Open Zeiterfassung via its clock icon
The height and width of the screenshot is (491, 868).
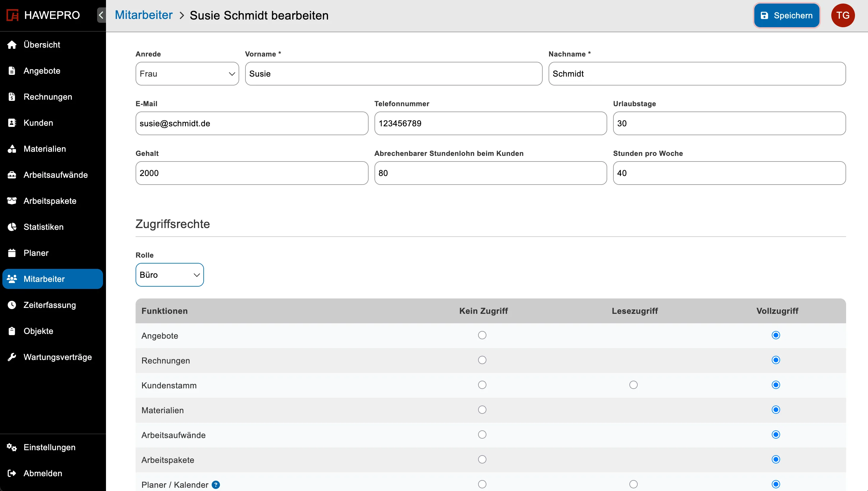(12, 305)
